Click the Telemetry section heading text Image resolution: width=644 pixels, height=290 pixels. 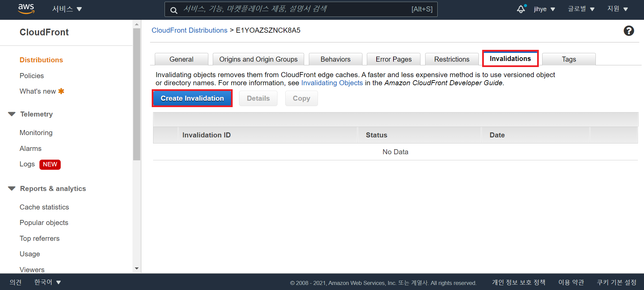point(36,114)
